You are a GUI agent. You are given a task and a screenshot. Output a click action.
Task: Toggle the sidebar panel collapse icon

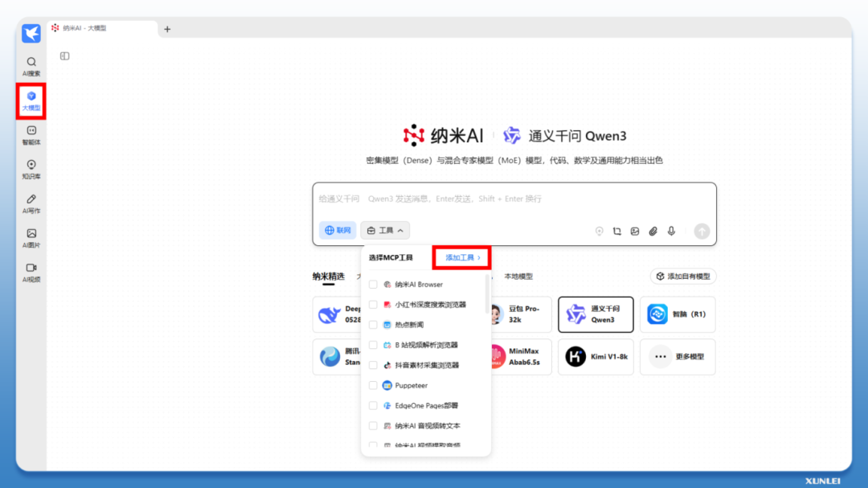pyautogui.click(x=64, y=56)
